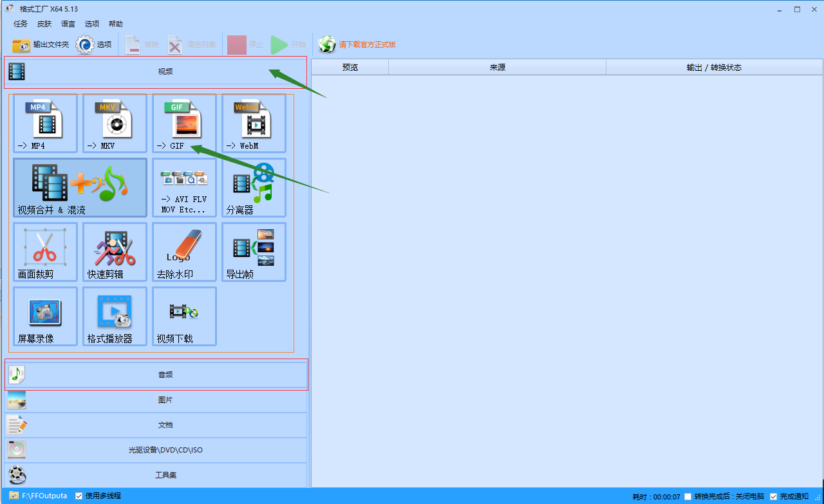Launch the 格式播放器 player
Image resolution: width=824 pixels, height=504 pixels.
115,317
